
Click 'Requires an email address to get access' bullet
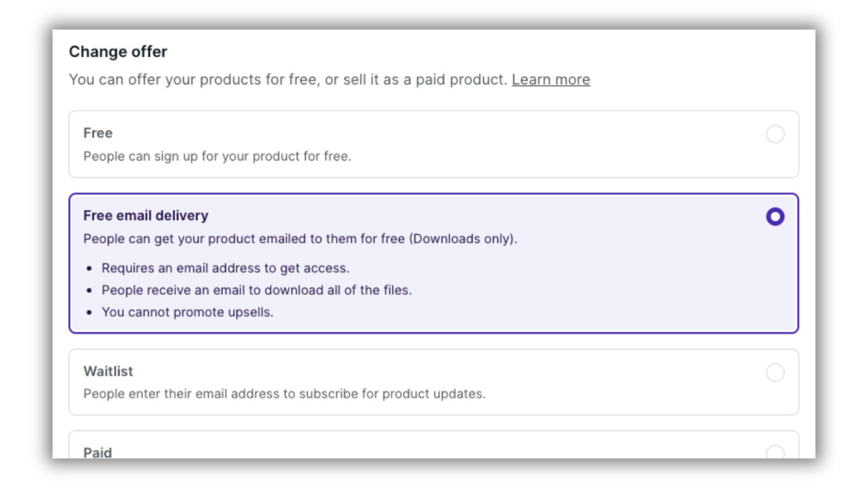[x=225, y=268]
